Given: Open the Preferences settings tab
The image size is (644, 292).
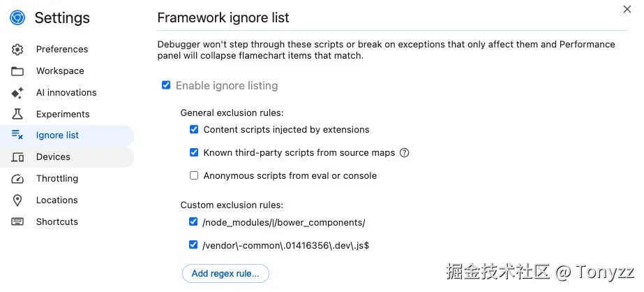Looking at the screenshot, I should coord(61,50).
